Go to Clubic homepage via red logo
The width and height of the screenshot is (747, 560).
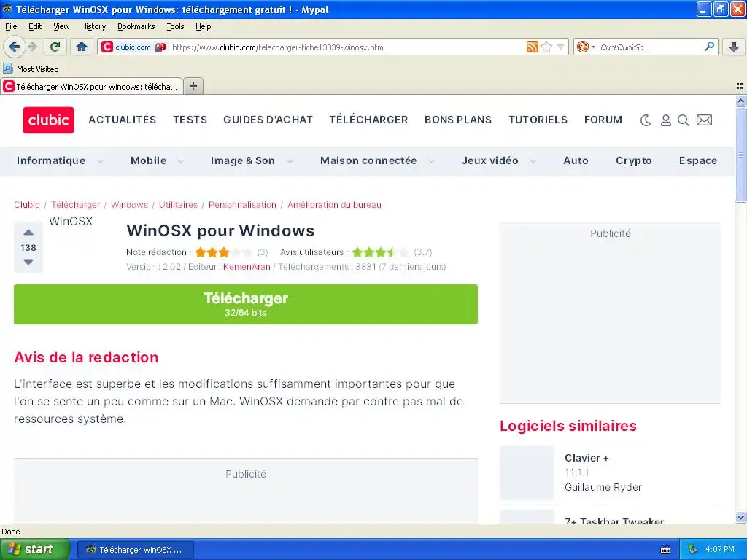click(49, 120)
